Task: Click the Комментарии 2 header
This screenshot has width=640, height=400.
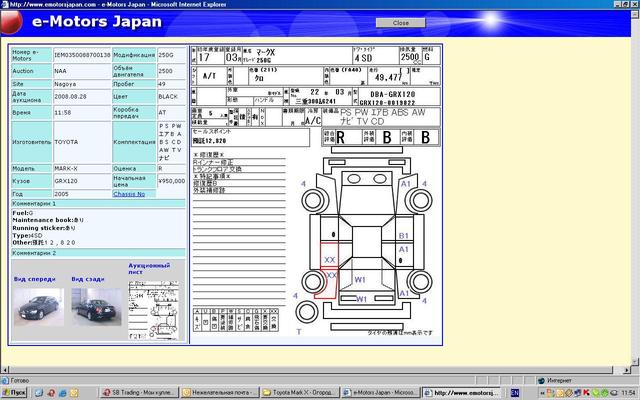Action: pyautogui.click(x=98, y=253)
